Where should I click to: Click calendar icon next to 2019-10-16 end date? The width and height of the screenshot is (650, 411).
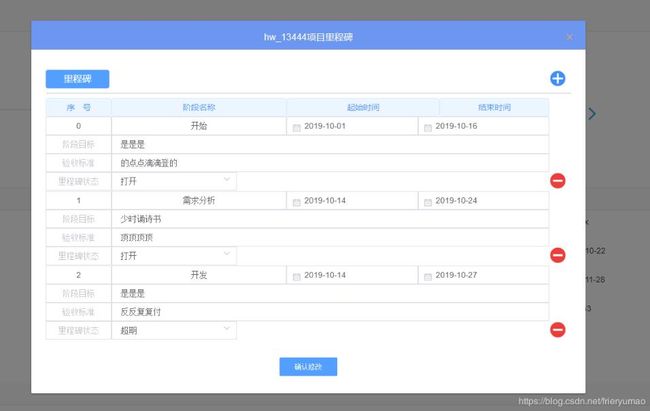428,127
